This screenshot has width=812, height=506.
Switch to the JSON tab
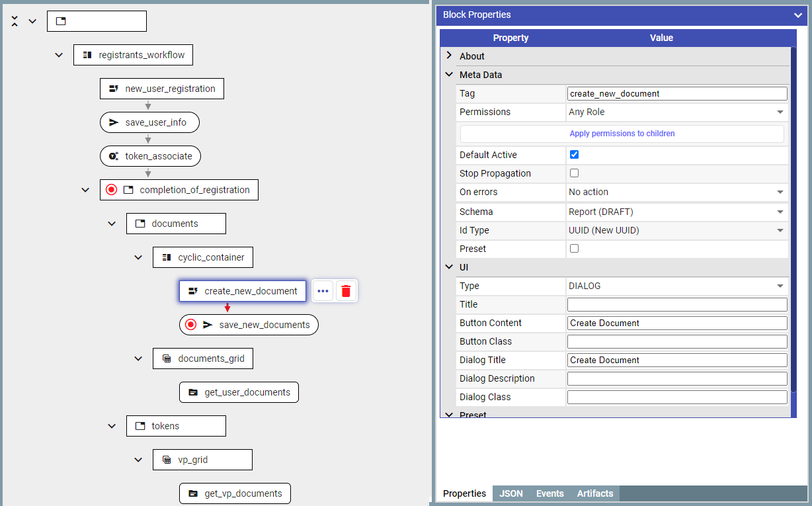[x=510, y=493]
